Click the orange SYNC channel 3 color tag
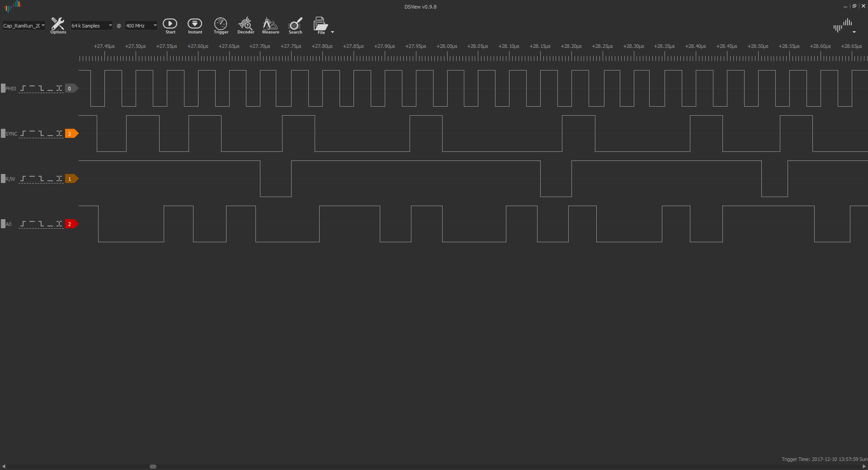 [x=70, y=134]
